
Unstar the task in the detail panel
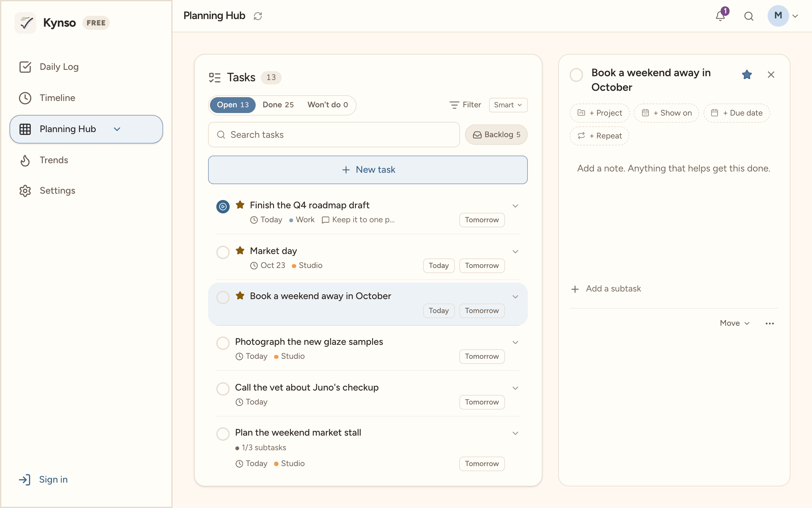pyautogui.click(x=747, y=74)
